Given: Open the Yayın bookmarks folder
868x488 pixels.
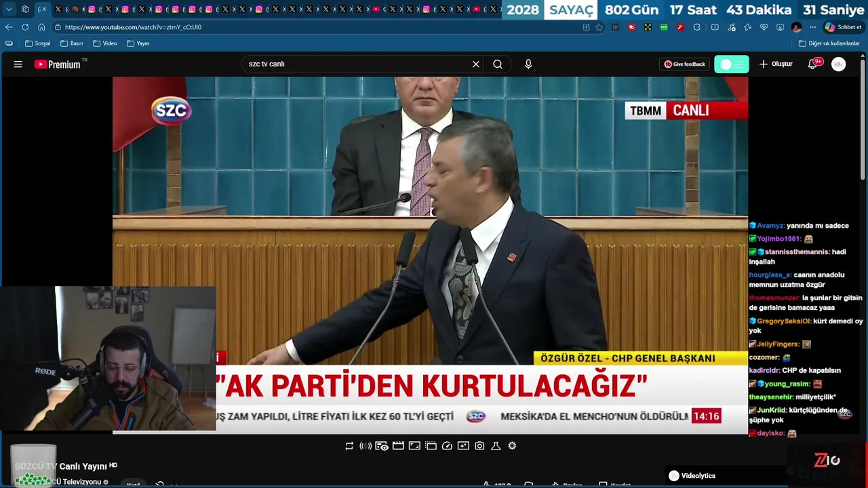Looking at the screenshot, I should click(x=138, y=43).
